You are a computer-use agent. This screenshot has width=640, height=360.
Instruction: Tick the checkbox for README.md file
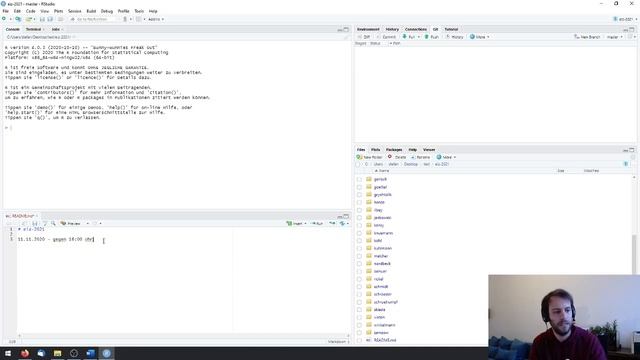[359, 340]
